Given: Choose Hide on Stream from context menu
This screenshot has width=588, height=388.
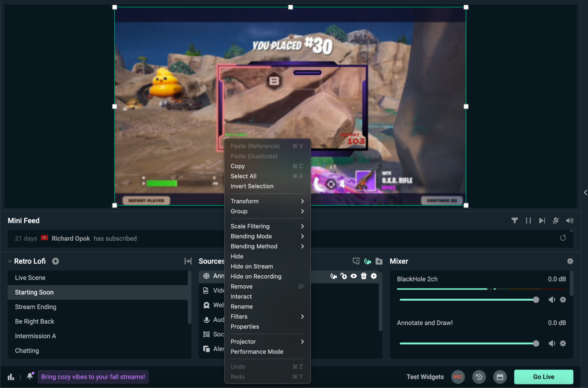Looking at the screenshot, I should (252, 267).
